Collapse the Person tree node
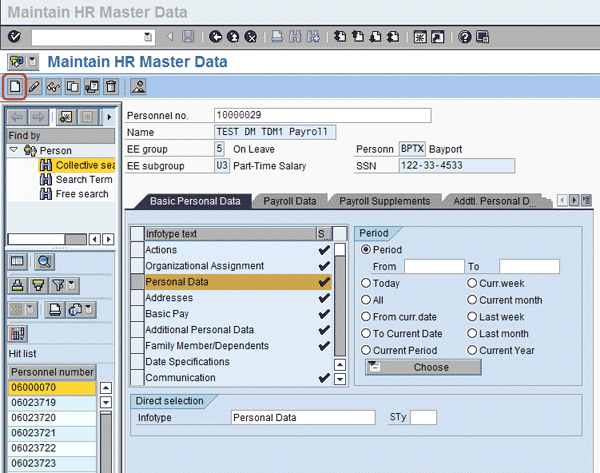This screenshot has height=473, width=600. [14, 151]
